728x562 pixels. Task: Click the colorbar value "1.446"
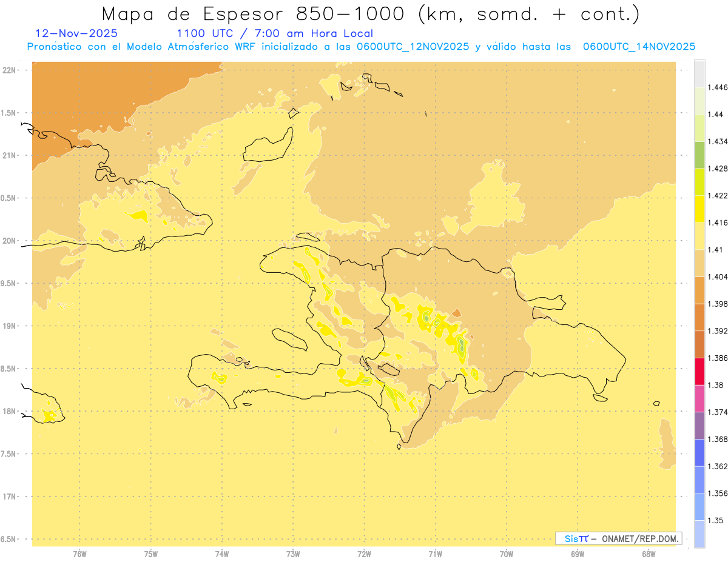tap(718, 87)
